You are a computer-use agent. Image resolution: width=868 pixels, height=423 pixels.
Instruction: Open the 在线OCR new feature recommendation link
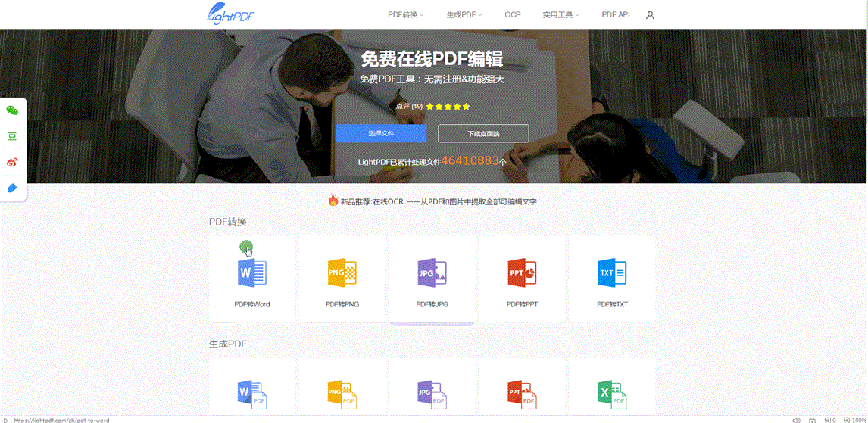438,201
